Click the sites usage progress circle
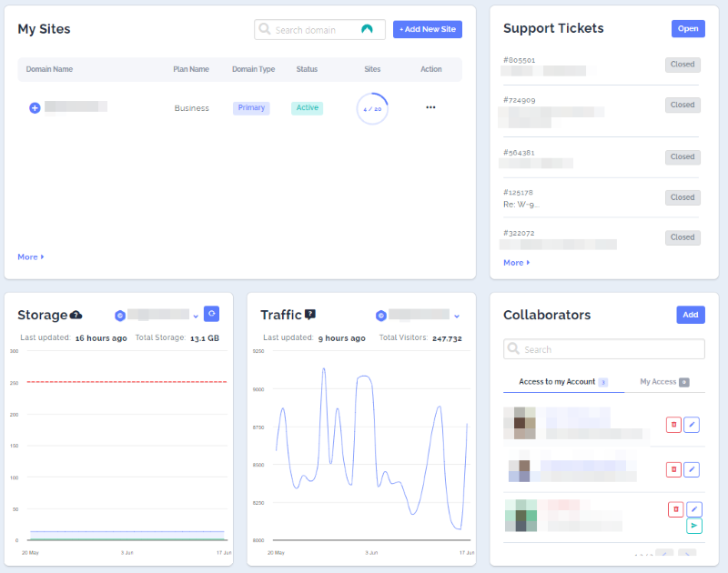The image size is (728, 573). pos(372,108)
